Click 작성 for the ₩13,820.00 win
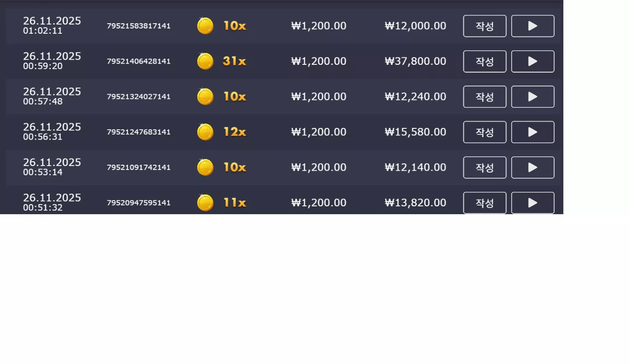This screenshot has width=630, height=364. click(485, 203)
